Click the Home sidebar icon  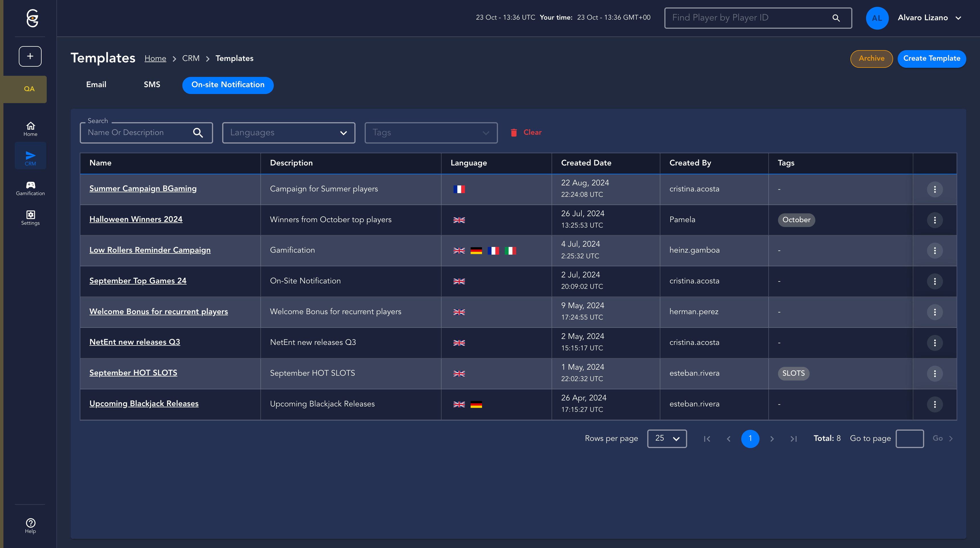click(x=30, y=128)
